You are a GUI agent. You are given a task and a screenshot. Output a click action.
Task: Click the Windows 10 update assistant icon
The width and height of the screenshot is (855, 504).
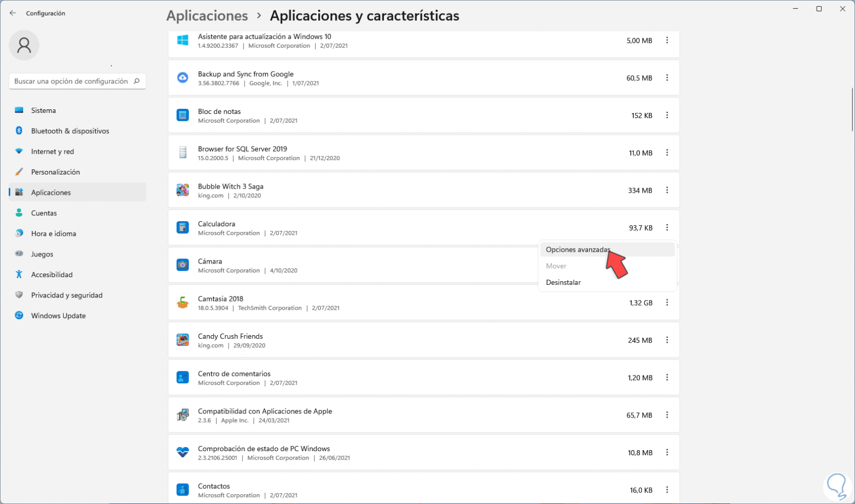click(182, 40)
